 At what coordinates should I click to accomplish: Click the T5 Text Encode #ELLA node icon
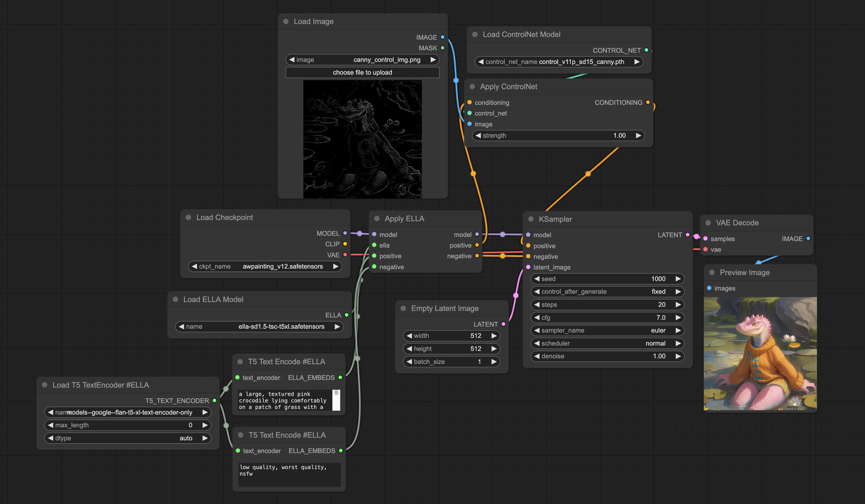coord(241,361)
